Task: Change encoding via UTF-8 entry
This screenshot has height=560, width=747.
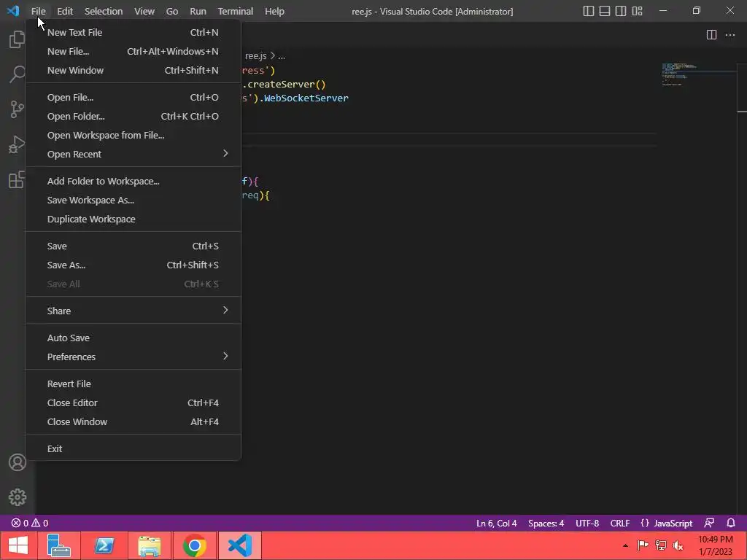Action: [587, 523]
